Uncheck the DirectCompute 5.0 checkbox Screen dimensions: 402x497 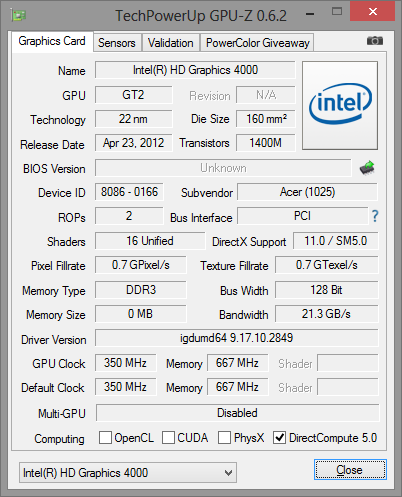[279, 438]
